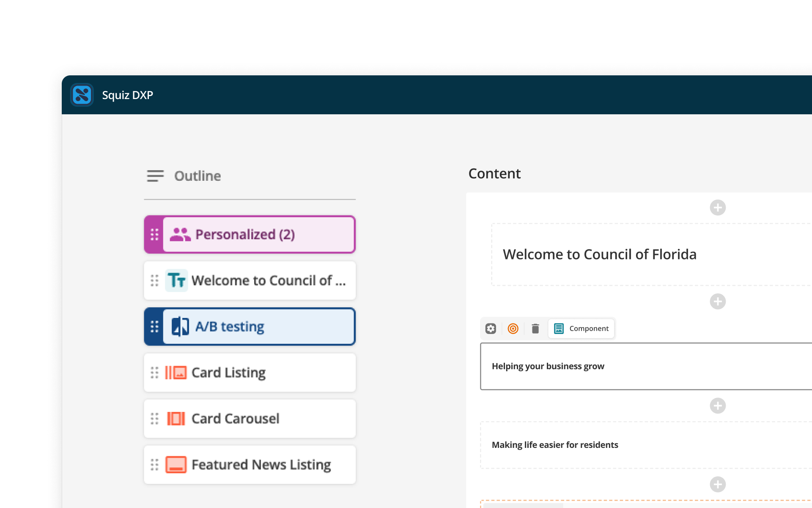Click the Card Carousel drag handle
812x508 pixels.
click(x=154, y=419)
